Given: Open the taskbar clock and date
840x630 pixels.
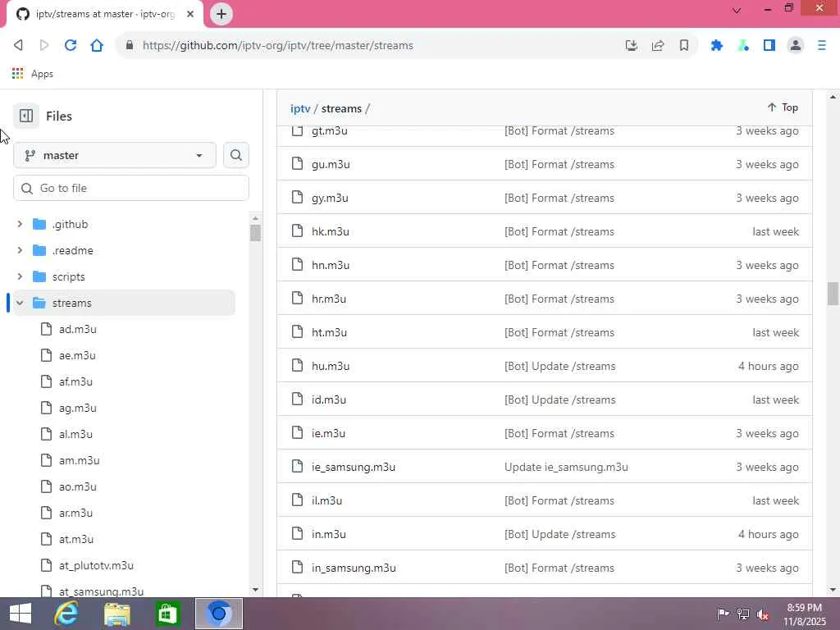Looking at the screenshot, I should 805,614.
